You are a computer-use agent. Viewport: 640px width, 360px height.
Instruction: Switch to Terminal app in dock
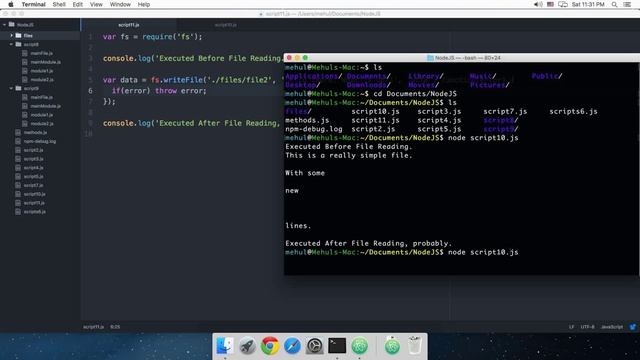pyautogui.click(x=337, y=346)
